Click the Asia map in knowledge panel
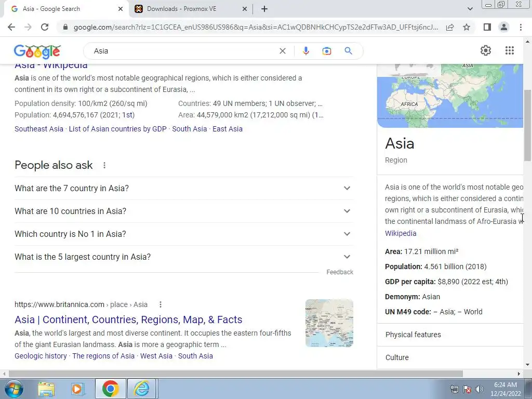The height and width of the screenshot is (399, 532). click(450, 96)
